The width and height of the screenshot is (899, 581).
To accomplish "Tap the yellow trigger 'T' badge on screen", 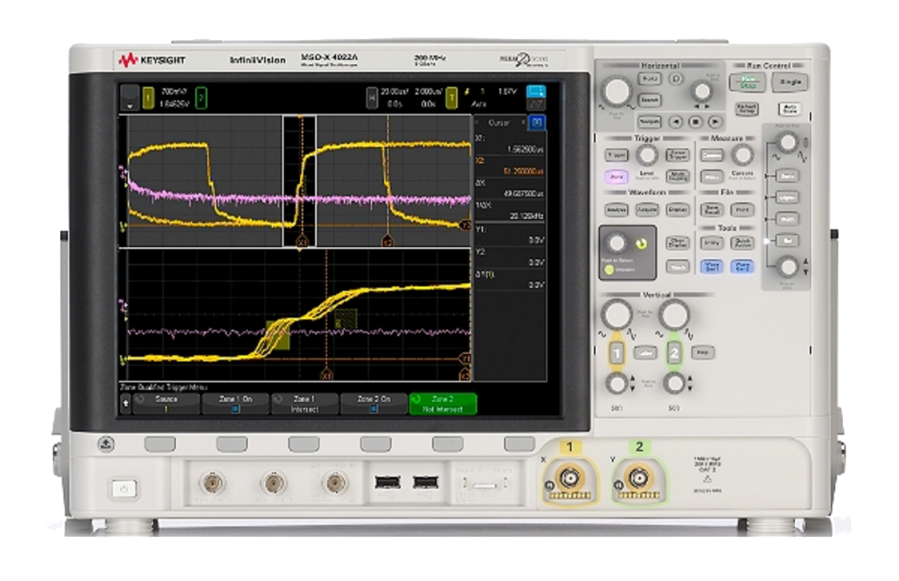I will [x=451, y=98].
